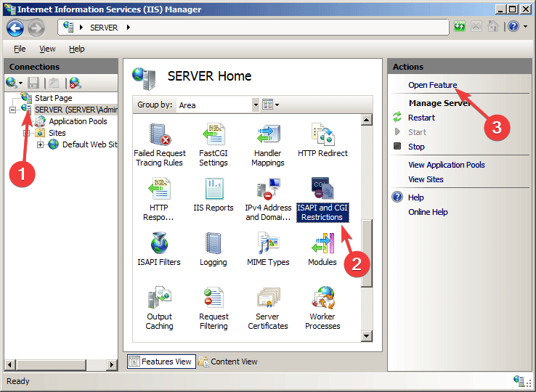
Task: Go back with the blue Back arrow
Action: tap(15, 28)
